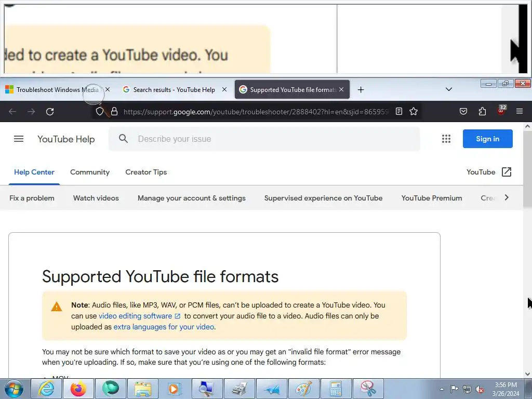Show hidden tray icons arrow
This screenshot has height=399, width=532.
442,389
